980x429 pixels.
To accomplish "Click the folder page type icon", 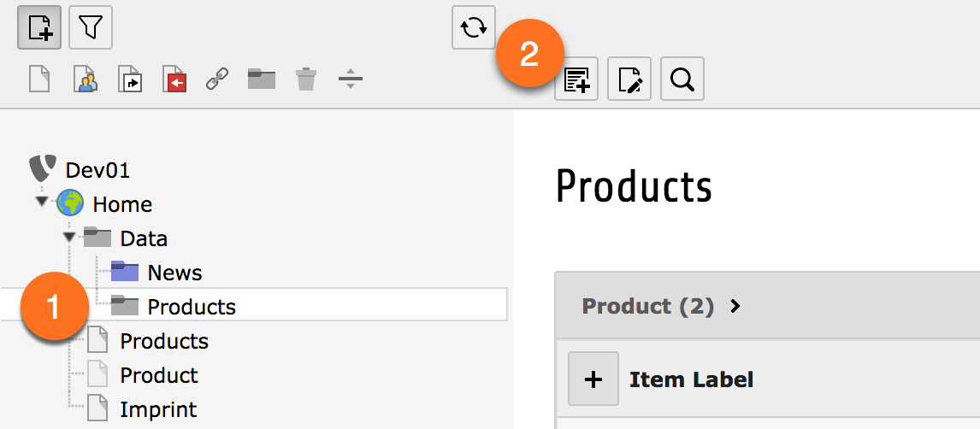I will point(262,79).
